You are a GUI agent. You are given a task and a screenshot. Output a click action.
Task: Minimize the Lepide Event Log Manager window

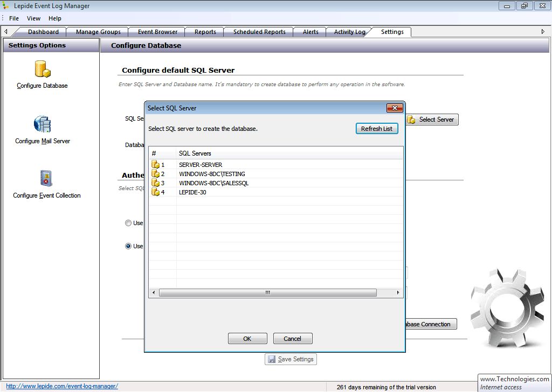(507, 5)
